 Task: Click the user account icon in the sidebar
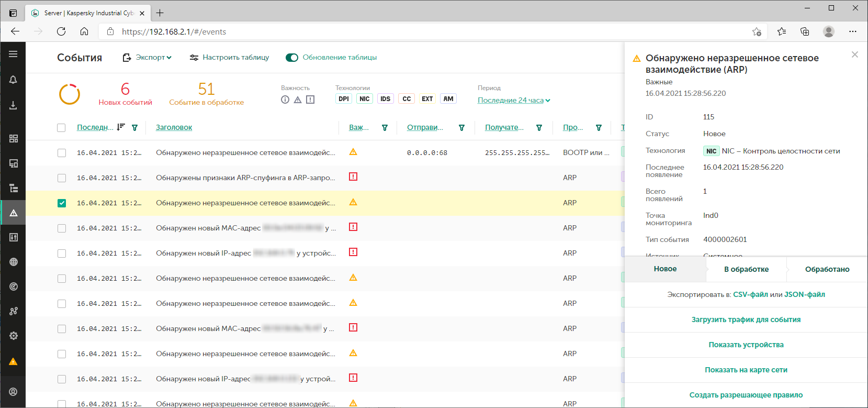coord(14,392)
